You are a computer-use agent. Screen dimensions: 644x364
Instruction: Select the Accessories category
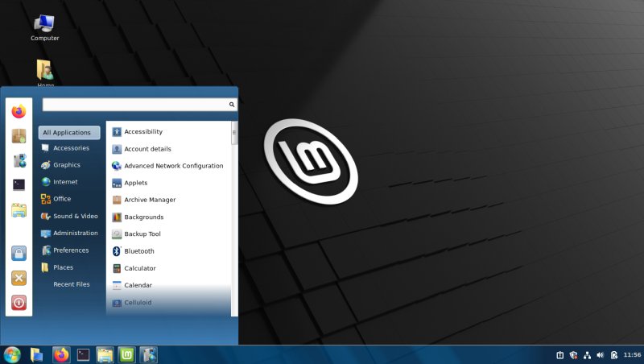point(69,148)
